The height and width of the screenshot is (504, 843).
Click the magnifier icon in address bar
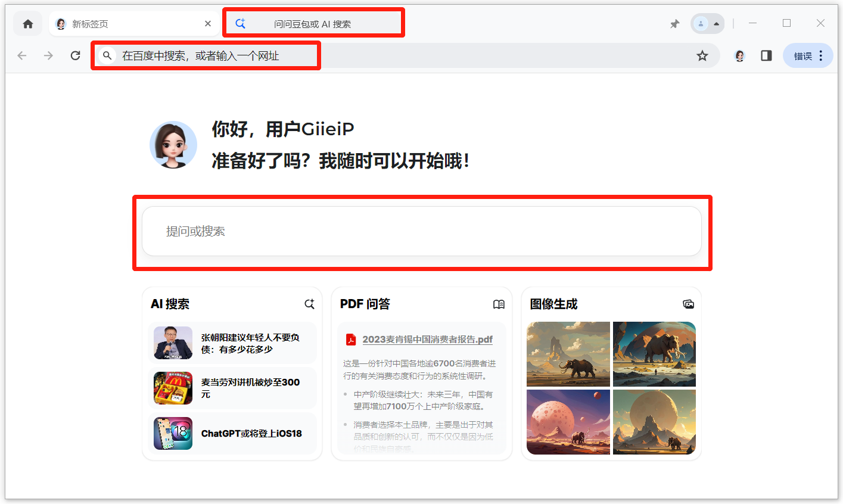pyautogui.click(x=107, y=55)
